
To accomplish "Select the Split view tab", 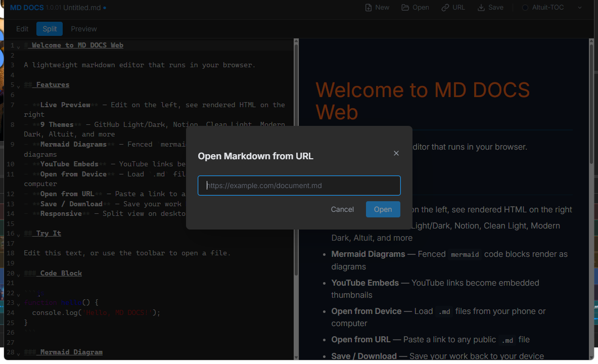I will tap(50, 29).
